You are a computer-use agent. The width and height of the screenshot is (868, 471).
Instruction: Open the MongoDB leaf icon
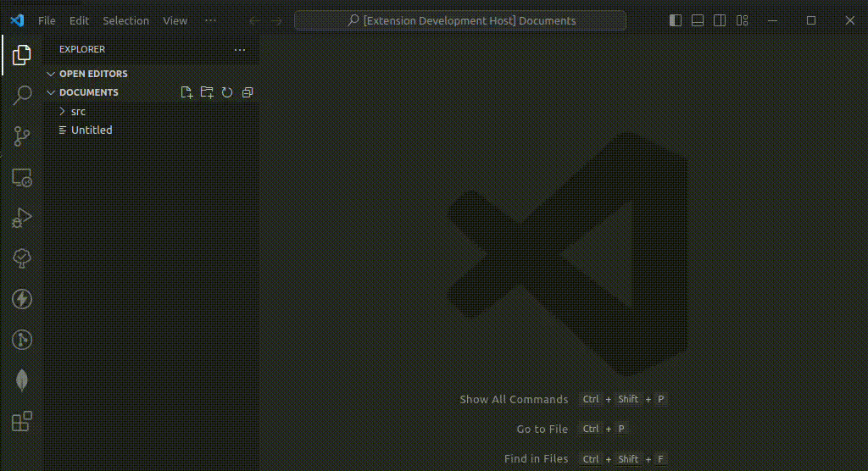[x=21, y=380]
